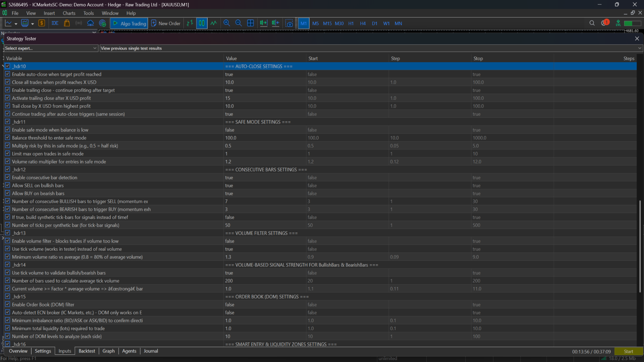
Task: Click the vertical scrollbar of inputs list
Action: click(x=640, y=246)
